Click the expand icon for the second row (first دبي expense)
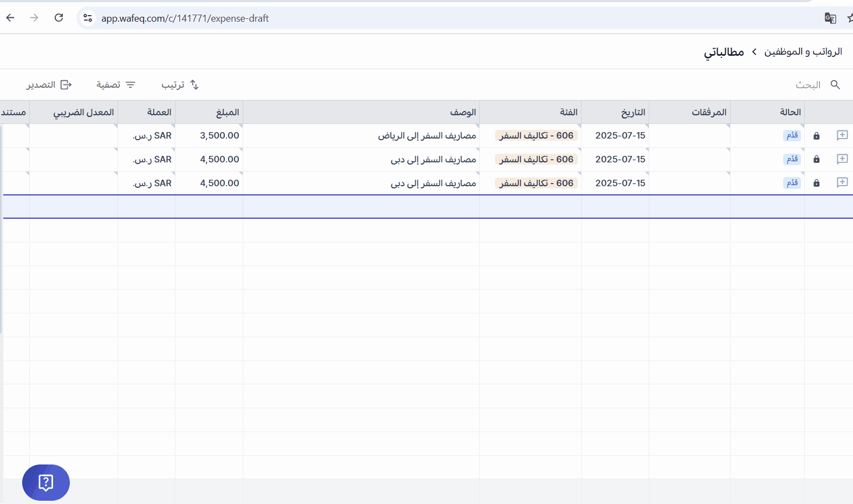Screen dimensions: 853x504 tap(842, 159)
